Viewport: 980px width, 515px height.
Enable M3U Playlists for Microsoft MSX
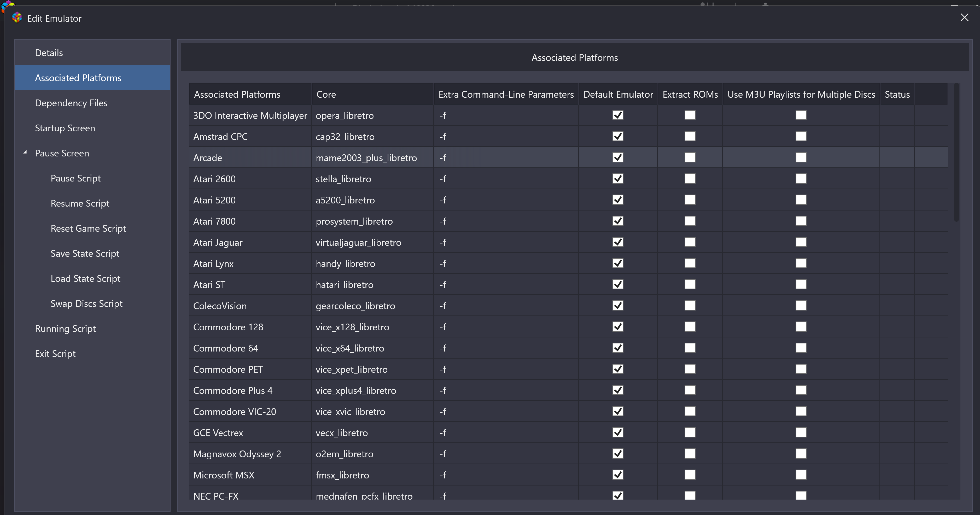coord(801,475)
